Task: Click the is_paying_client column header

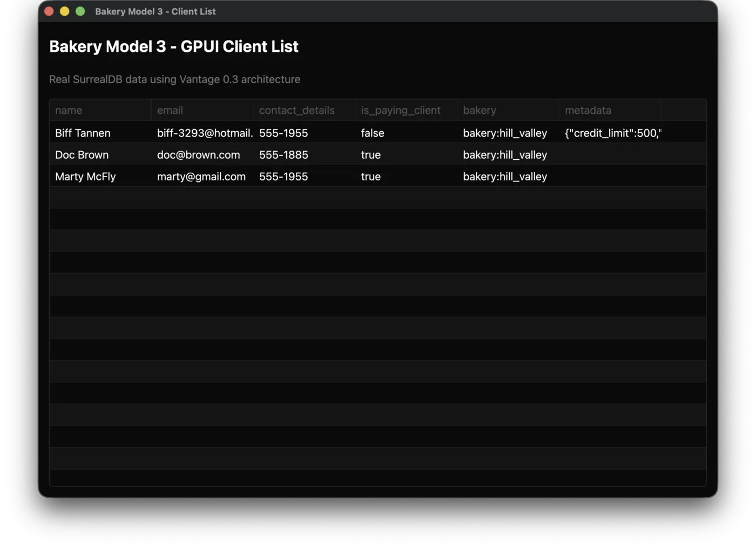Action: click(x=406, y=110)
